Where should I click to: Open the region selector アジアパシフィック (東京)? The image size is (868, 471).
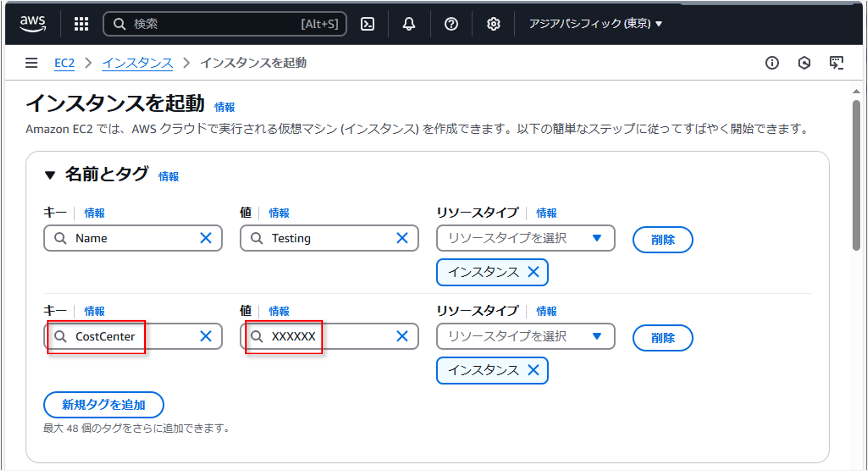point(595,24)
